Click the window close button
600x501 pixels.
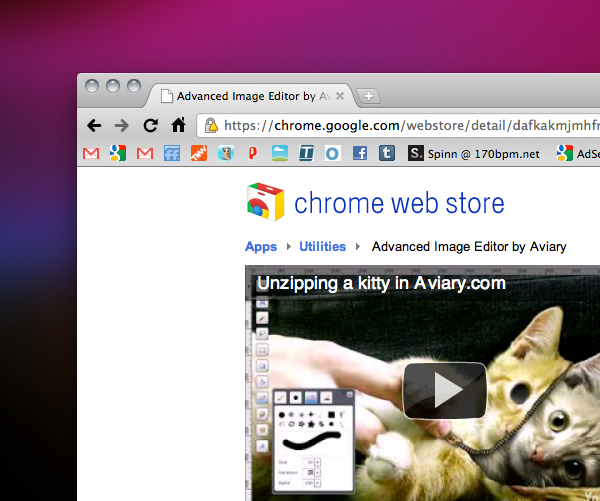[x=92, y=86]
